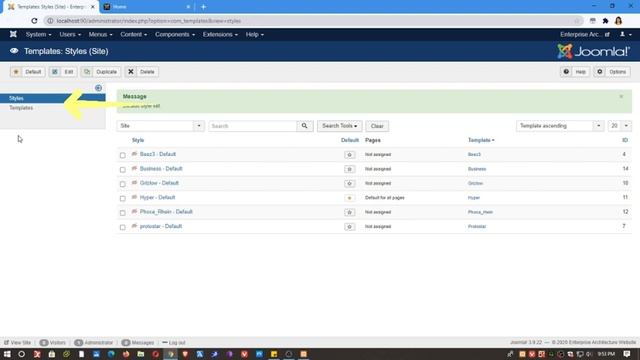Screen dimensions: 640x360
Task: Sort by the Template column header
Action: click(481, 140)
